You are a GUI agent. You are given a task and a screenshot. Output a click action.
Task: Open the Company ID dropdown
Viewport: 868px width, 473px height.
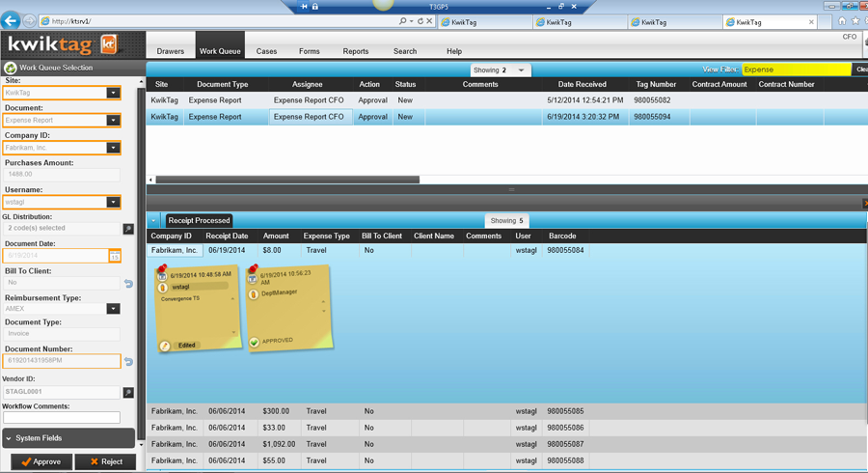pos(113,148)
